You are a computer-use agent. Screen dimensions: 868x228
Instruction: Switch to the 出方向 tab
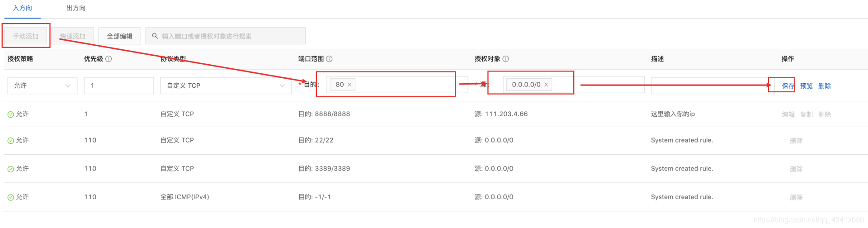tap(75, 8)
